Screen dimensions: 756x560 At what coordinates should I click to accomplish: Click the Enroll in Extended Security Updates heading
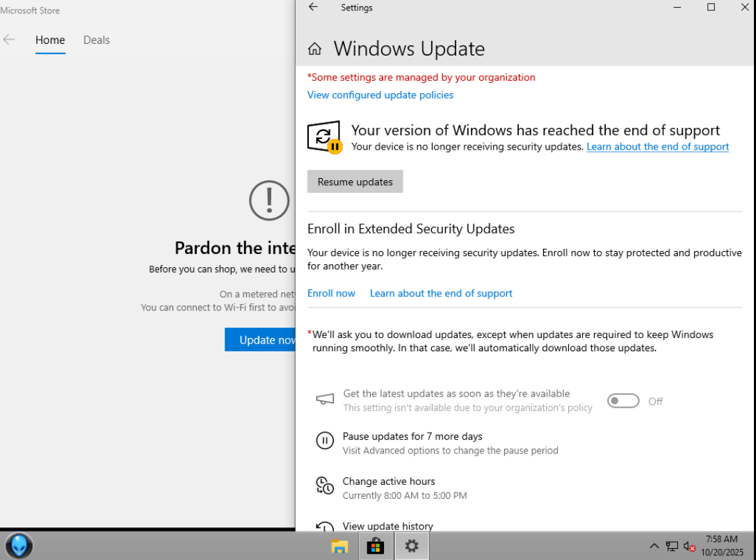[x=411, y=229]
